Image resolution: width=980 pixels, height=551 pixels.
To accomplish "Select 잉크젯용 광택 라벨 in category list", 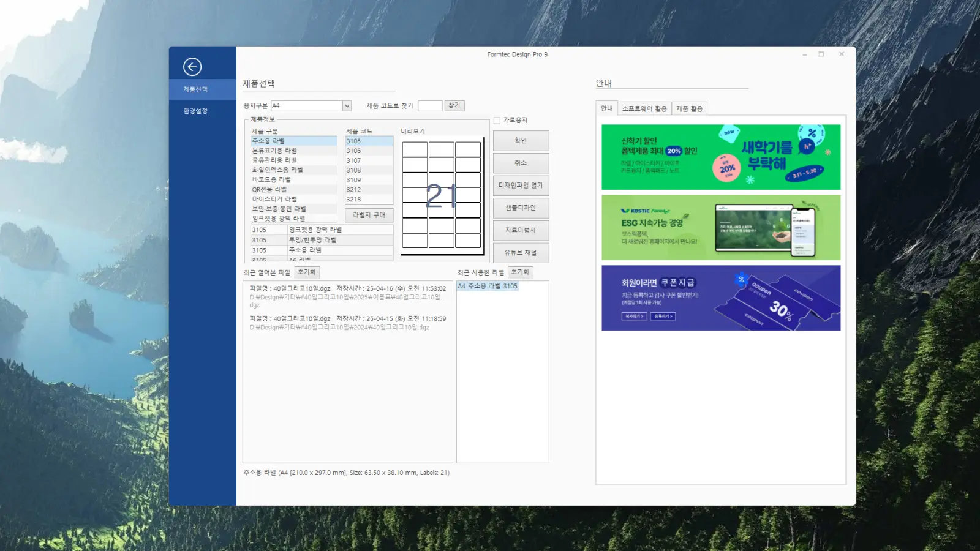I will 294,219.
